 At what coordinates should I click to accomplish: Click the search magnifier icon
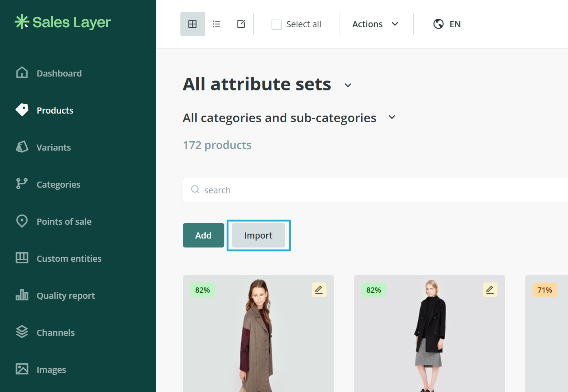click(x=195, y=190)
